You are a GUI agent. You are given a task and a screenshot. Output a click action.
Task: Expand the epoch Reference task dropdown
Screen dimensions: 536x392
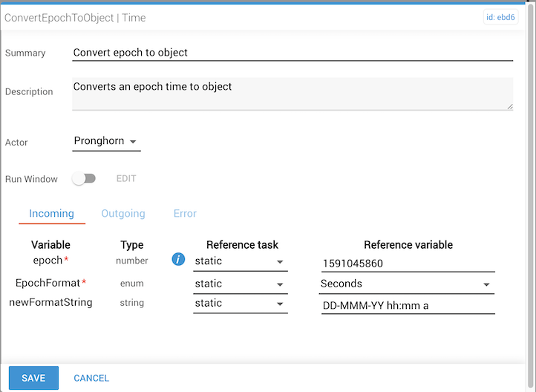(239, 261)
